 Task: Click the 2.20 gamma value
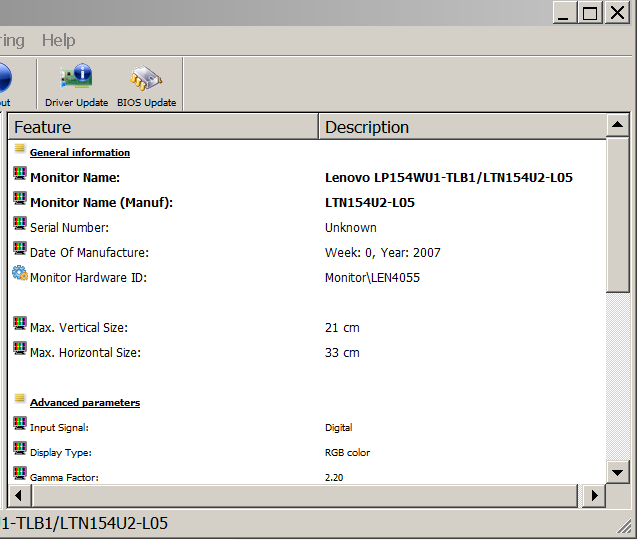(334, 477)
